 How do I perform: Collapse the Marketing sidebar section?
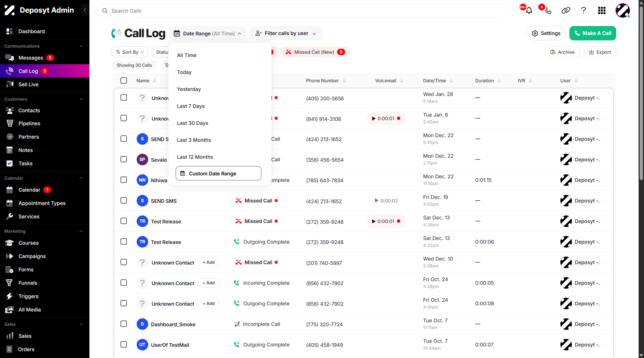[x=81, y=231]
